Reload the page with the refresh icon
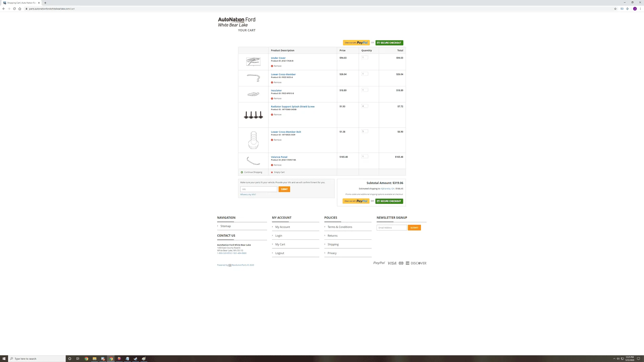This screenshot has height=362, width=644. point(14,9)
